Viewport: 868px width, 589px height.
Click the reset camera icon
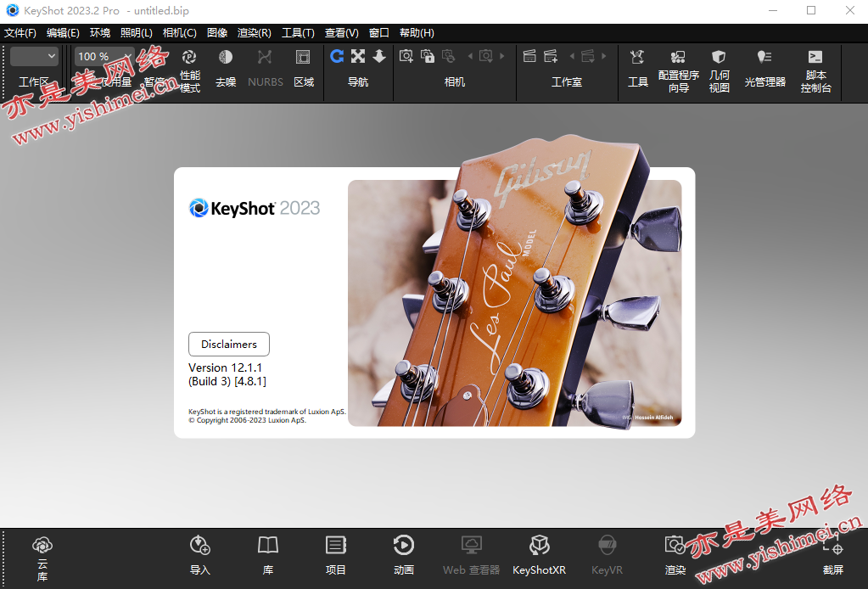coord(449,56)
